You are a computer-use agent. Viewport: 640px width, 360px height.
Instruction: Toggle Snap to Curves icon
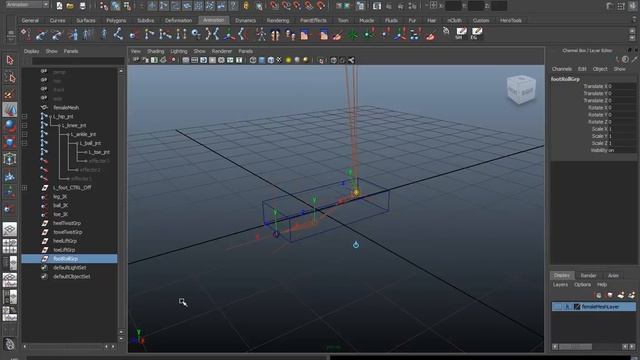pyautogui.click(x=286, y=6)
